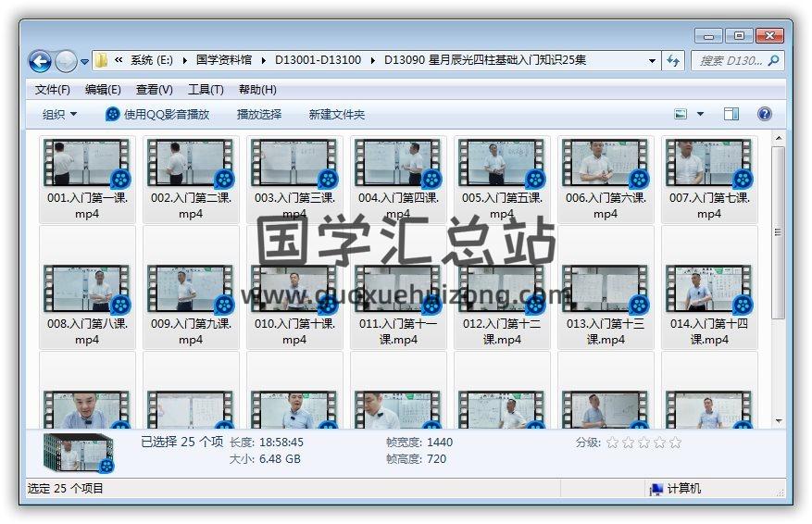Open the 编辑(E) menu
The height and width of the screenshot is (524, 812).
click(x=103, y=90)
